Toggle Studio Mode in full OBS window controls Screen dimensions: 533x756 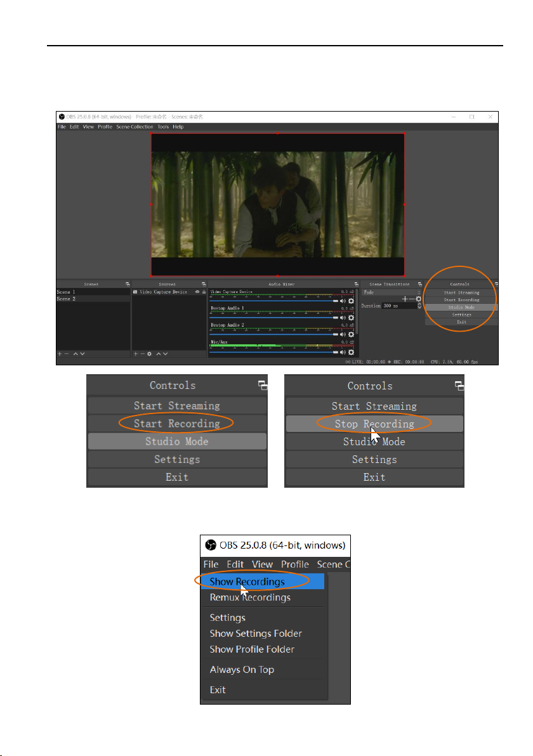(x=461, y=307)
